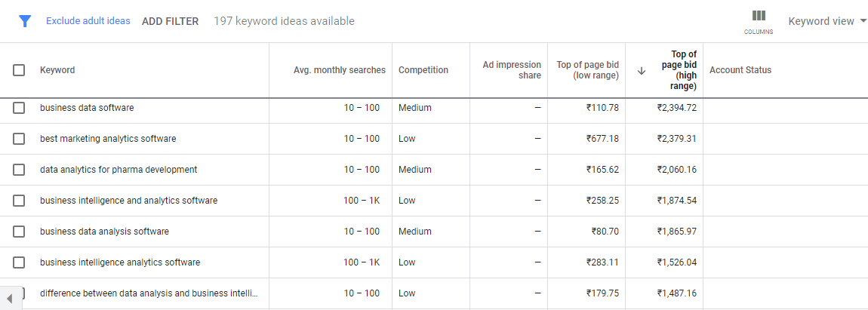Viewport: 868px width, 310px height.
Task: Check 'business intelligence and analytics software' row
Action: click(19, 201)
